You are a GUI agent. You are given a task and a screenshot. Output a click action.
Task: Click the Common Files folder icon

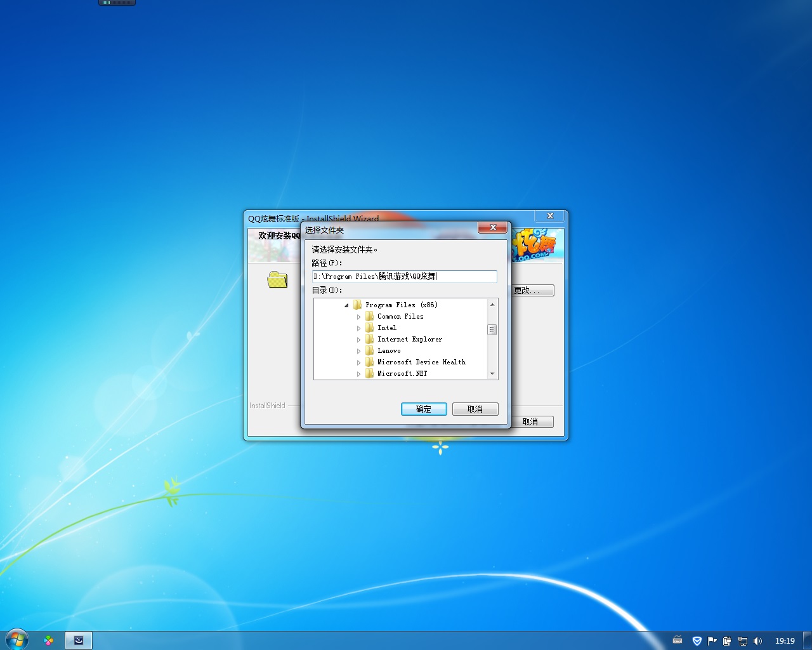coord(369,316)
